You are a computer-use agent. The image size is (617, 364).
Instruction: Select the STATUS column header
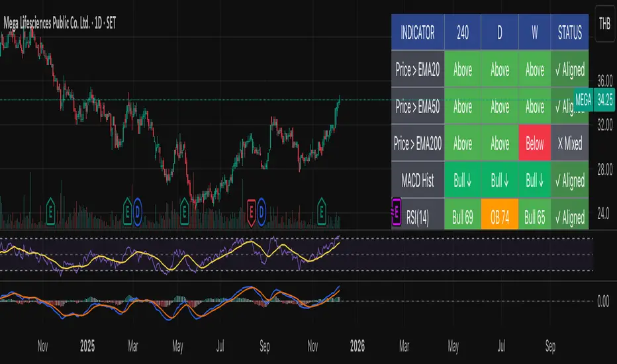[x=569, y=31]
